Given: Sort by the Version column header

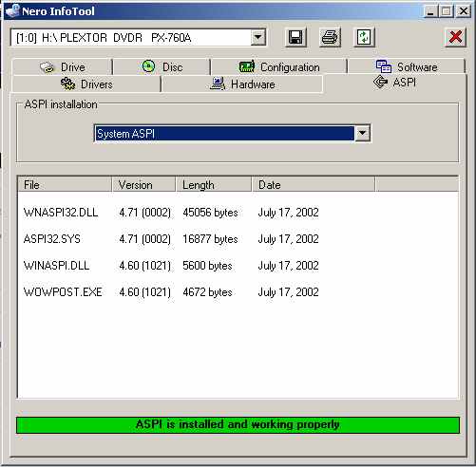Looking at the screenshot, I should [143, 185].
